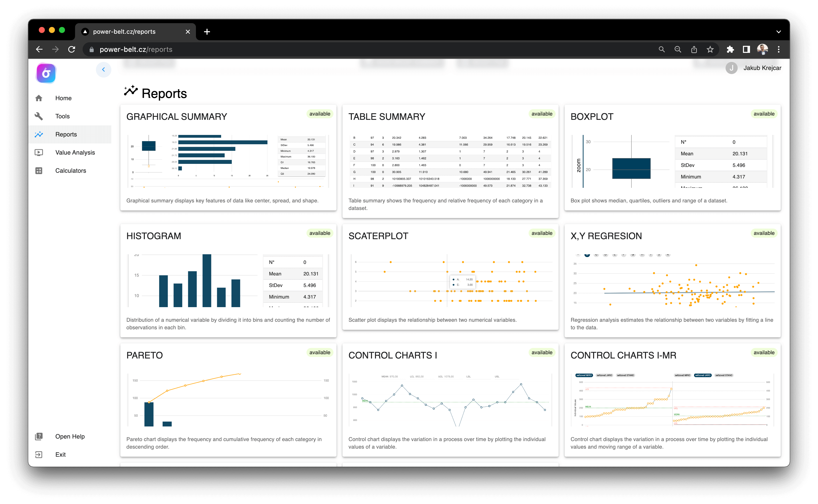The height and width of the screenshot is (504, 818).
Task: Click 'Box plot shows median, quartiles' description
Action: click(x=649, y=201)
